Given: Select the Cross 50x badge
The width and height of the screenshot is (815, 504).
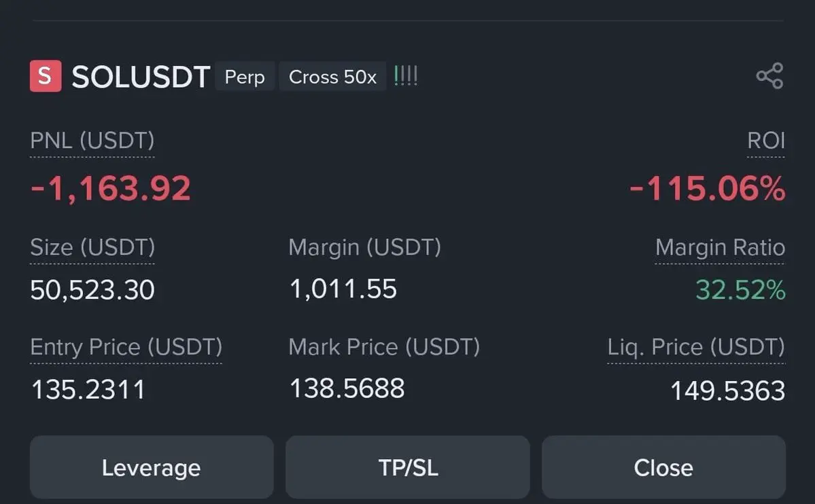Looking at the screenshot, I should (332, 76).
